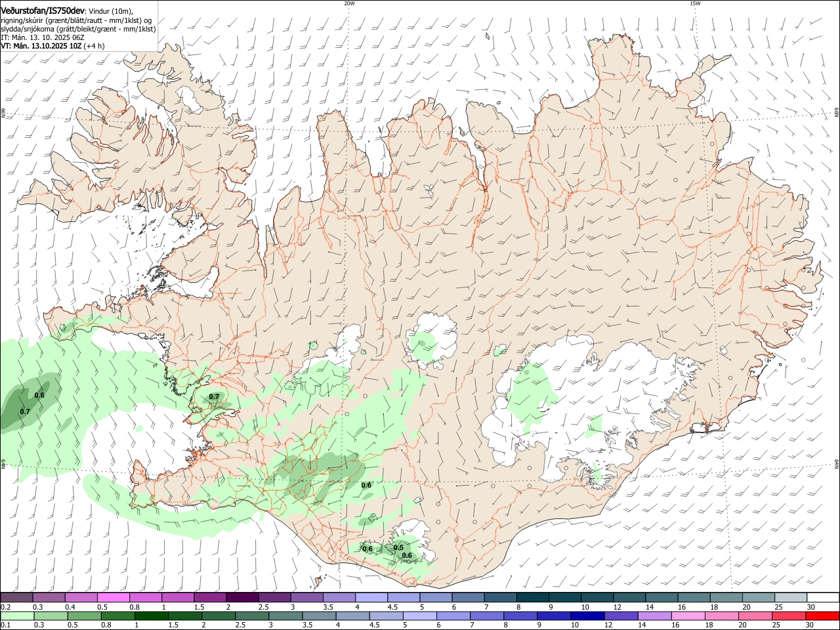Screen dimensions: 840x630
Task: Pick the lower legend swatch between 25 and 30
Action: [x=789, y=616]
